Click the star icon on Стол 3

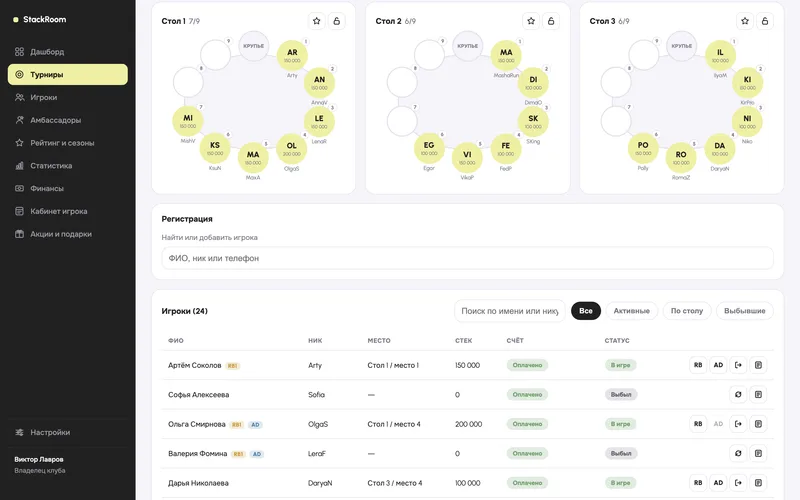point(745,21)
